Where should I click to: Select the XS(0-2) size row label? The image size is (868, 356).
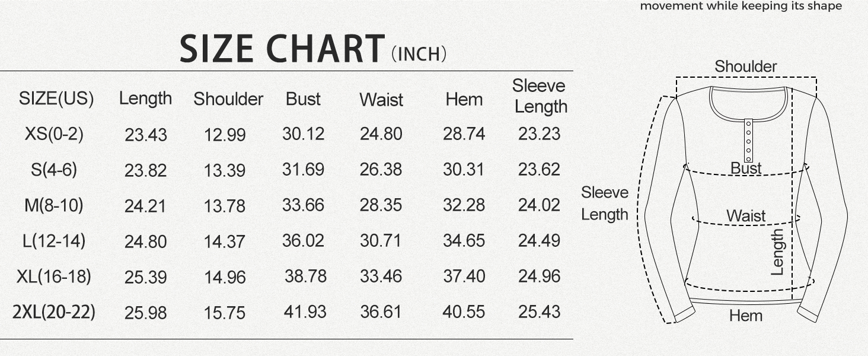[54, 134]
